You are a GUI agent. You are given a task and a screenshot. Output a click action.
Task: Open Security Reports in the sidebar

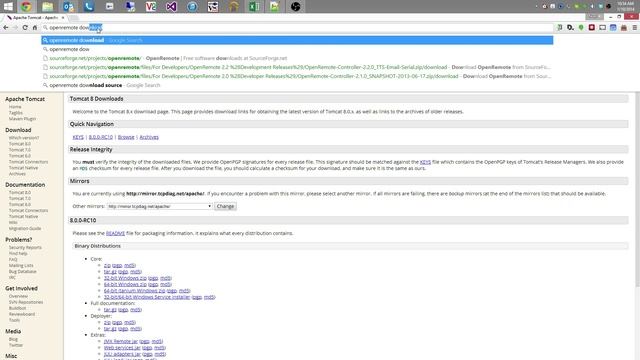coord(25,247)
